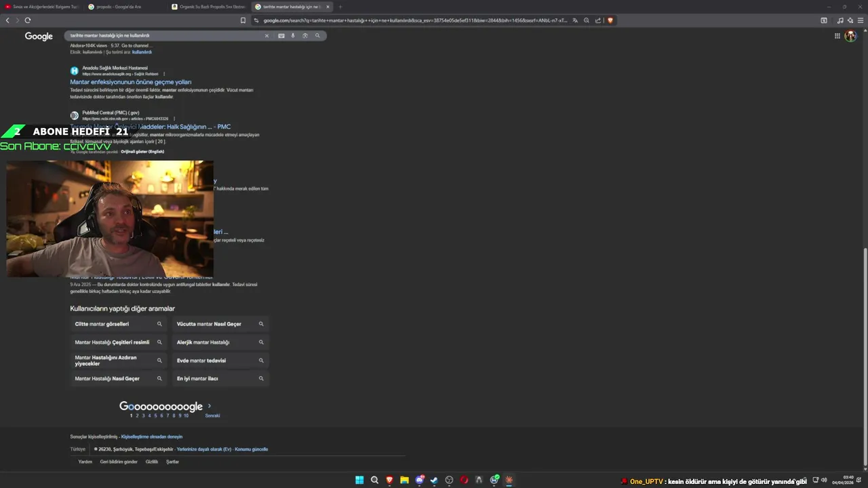Search related 'Evde mantar tedavisi'

point(220,361)
